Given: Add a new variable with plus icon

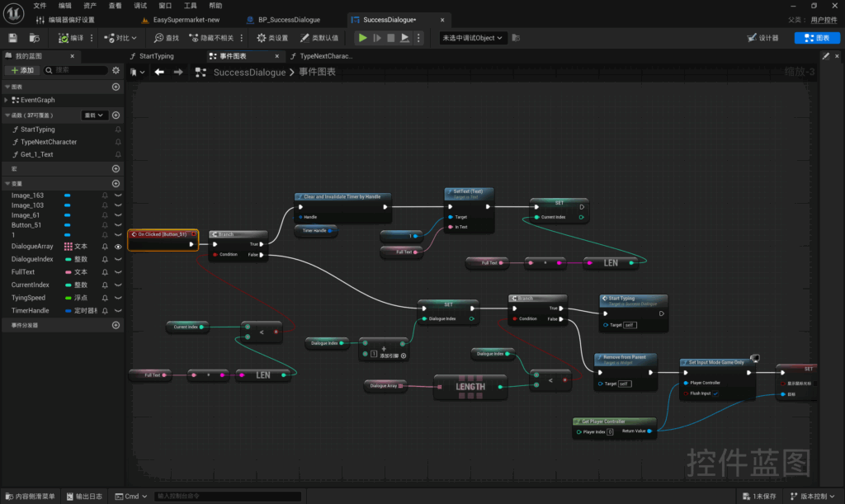Looking at the screenshot, I should click(x=116, y=184).
